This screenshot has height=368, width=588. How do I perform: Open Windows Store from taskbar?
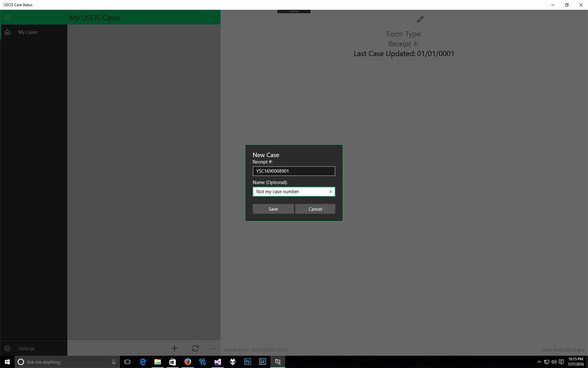[172, 362]
